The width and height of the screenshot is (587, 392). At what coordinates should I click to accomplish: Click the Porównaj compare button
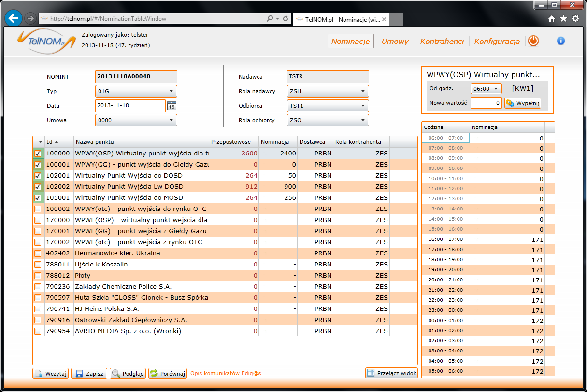(168, 374)
